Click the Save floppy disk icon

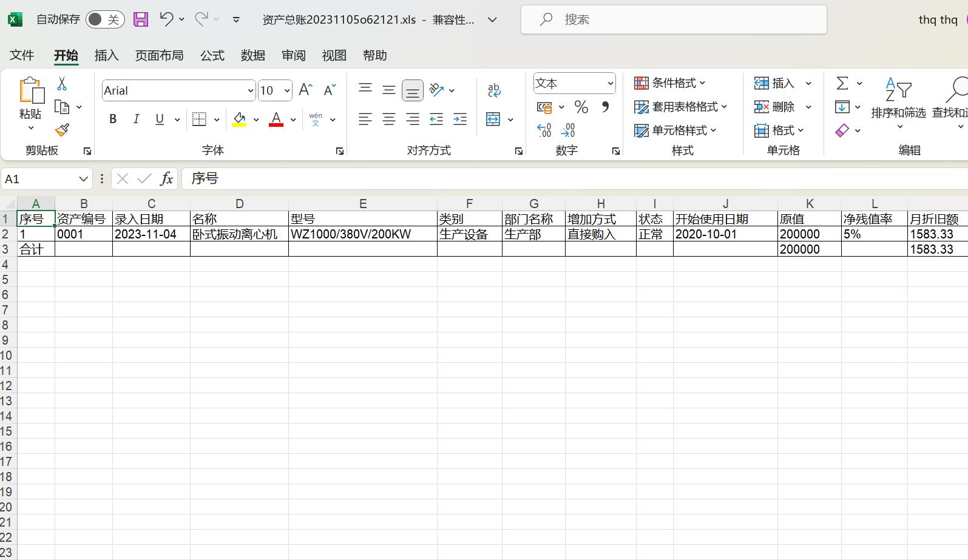[141, 19]
